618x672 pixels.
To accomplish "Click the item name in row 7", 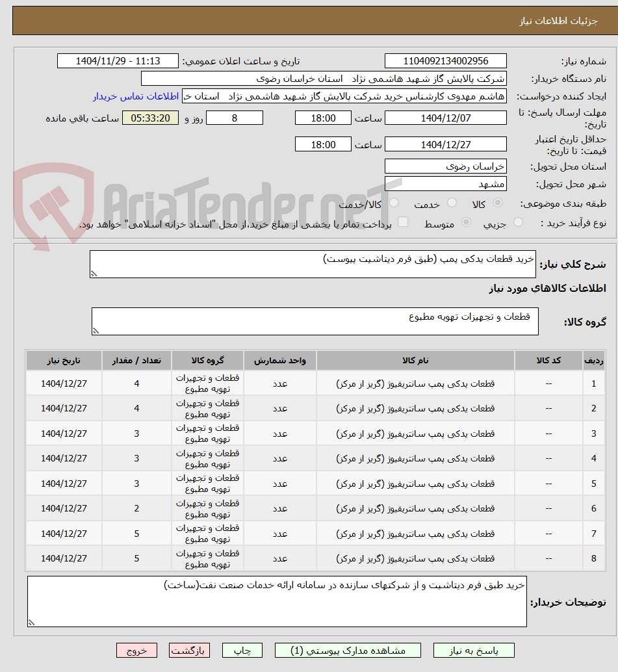I will tap(415, 534).
